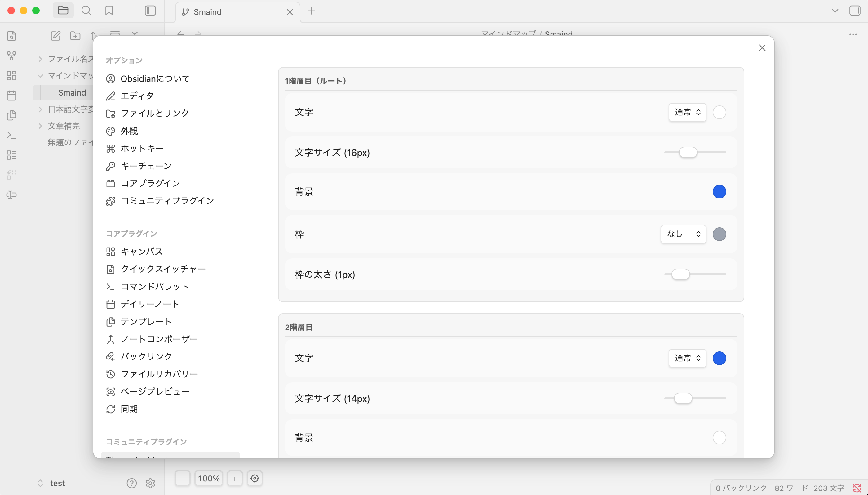Open ホットキー settings
The image size is (868, 495).
click(x=171, y=148)
